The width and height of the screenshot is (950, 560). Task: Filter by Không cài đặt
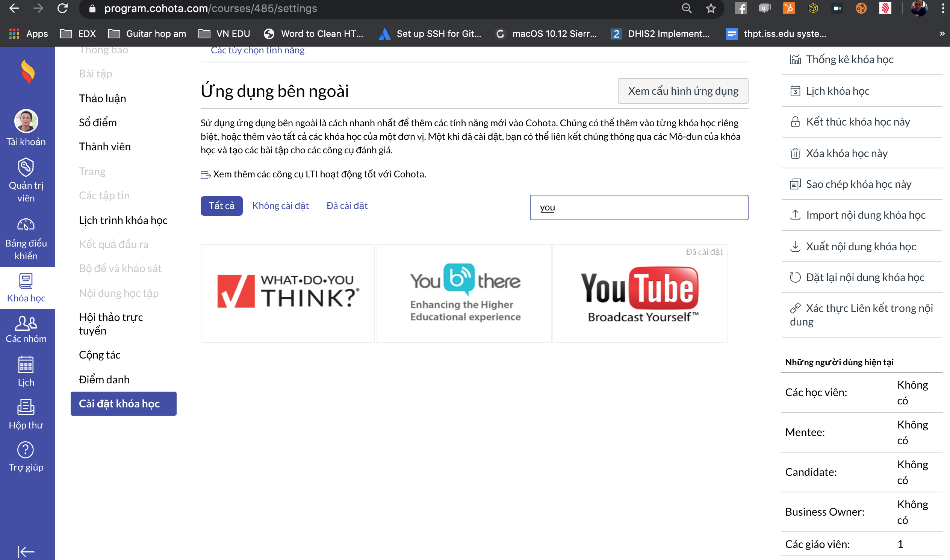pyautogui.click(x=280, y=206)
